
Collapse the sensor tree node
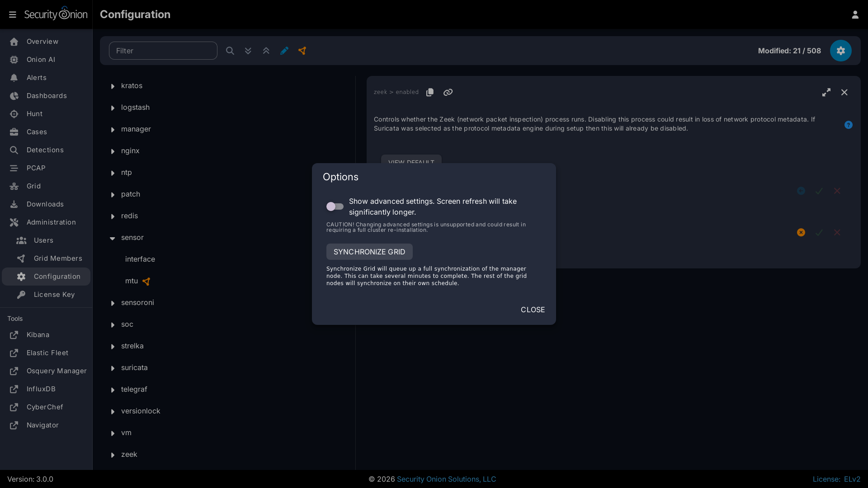click(113, 238)
